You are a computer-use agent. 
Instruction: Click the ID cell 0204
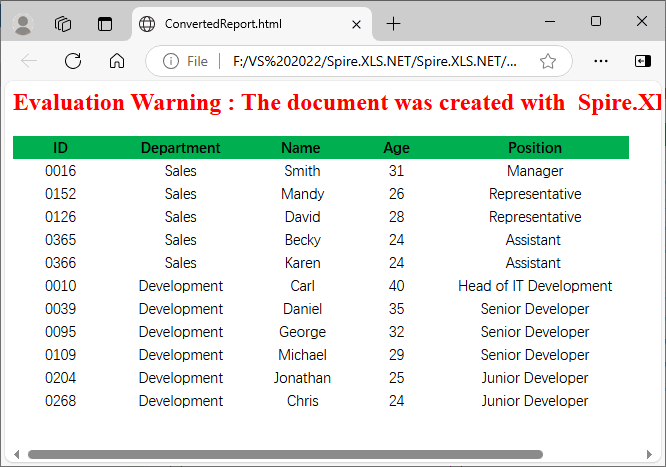(60, 377)
